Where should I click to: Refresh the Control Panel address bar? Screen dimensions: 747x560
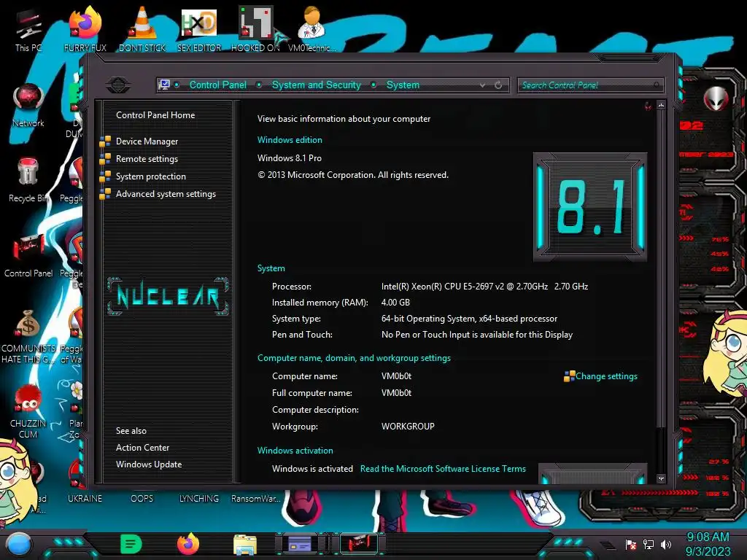(498, 85)
